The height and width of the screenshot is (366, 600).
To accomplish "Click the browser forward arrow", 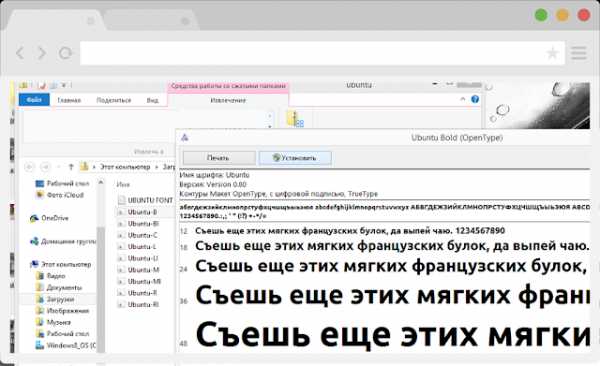I will coord(42,53).
